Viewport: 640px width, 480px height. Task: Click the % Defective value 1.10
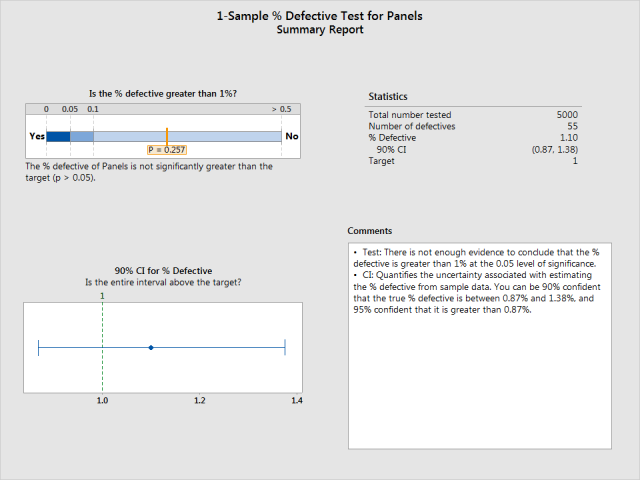click(567, 138)
